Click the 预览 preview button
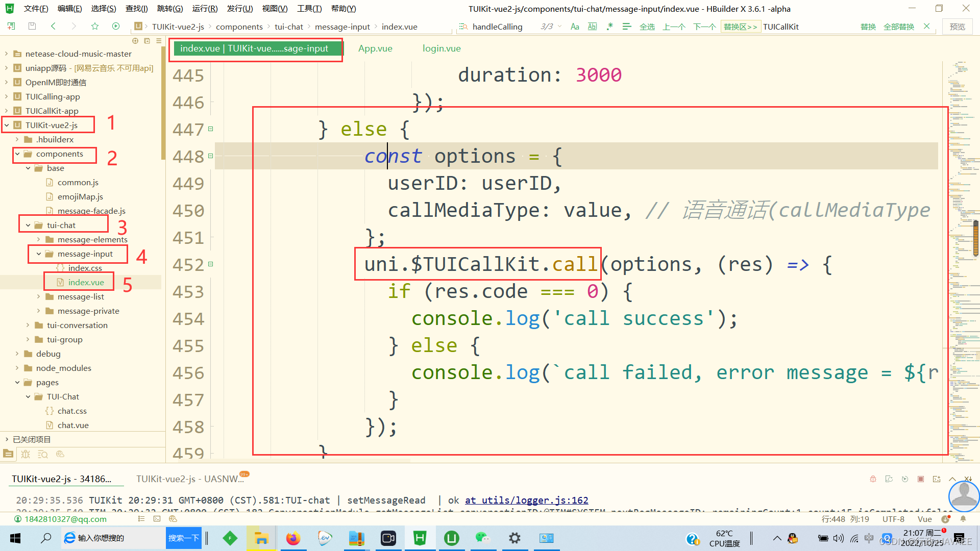Screen dimensions: 980x551 point(958,27)
